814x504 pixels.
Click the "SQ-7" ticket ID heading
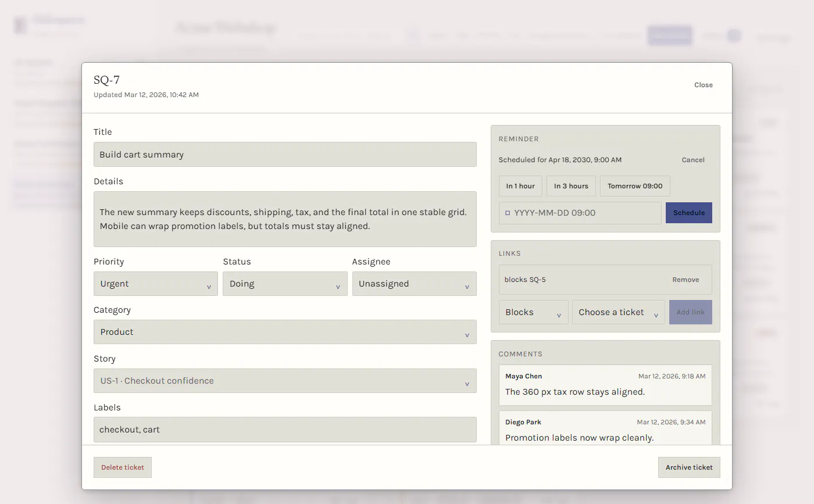pyautogui.click(x=107, y=80)
